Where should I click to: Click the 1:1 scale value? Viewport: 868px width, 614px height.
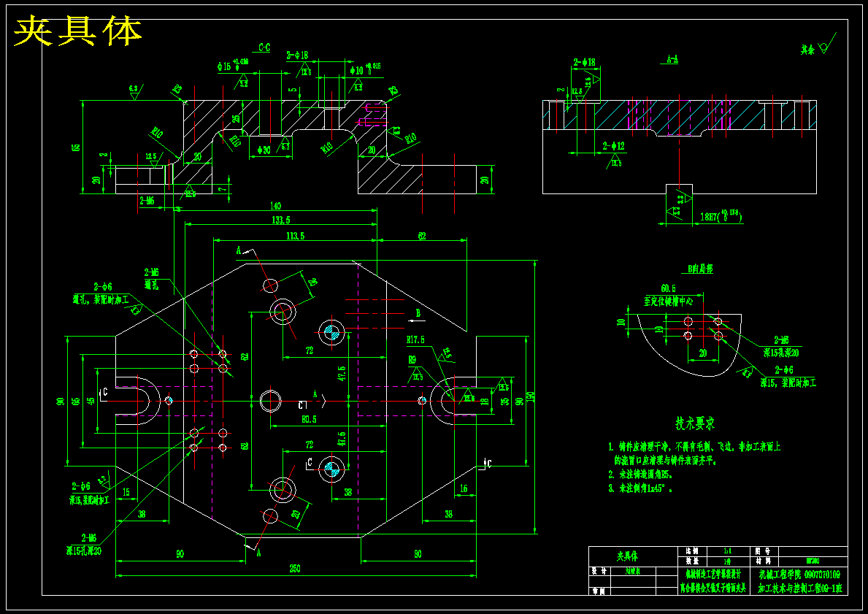pyautogui.click(x=727, y=551)
